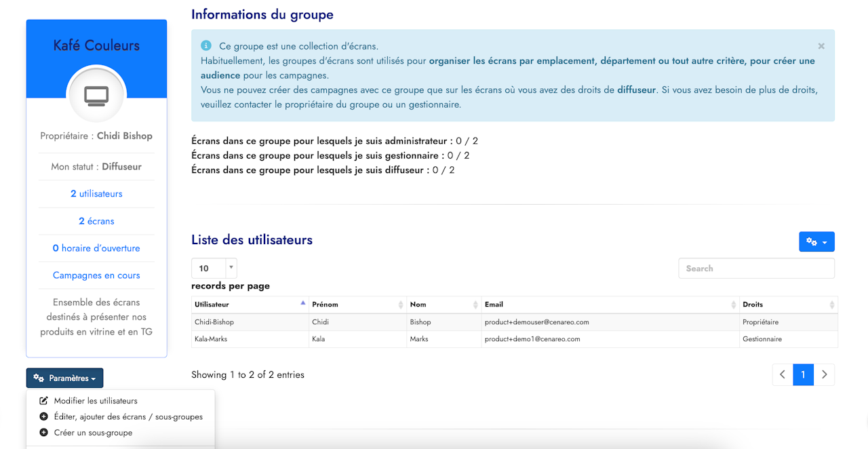This screenshot has height=449, width=868.
Task: Sort the table by Utilisateur column
Action: click(x=250, y=305)
